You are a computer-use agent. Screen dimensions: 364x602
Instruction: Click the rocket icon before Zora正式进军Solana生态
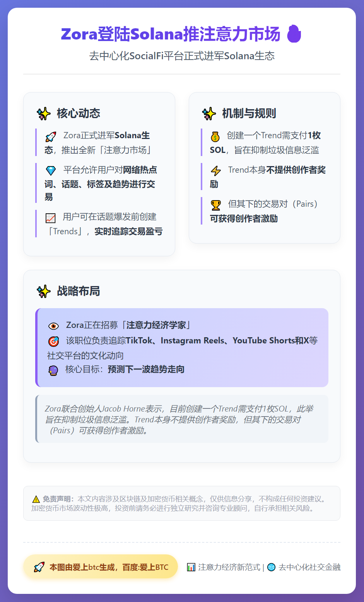(x=51, y=136)
